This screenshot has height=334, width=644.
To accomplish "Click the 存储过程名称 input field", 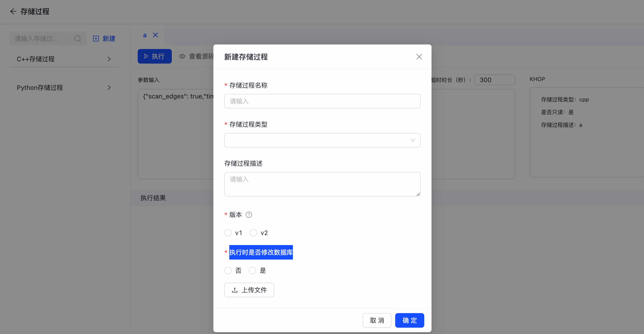I will tap(322, 101).
